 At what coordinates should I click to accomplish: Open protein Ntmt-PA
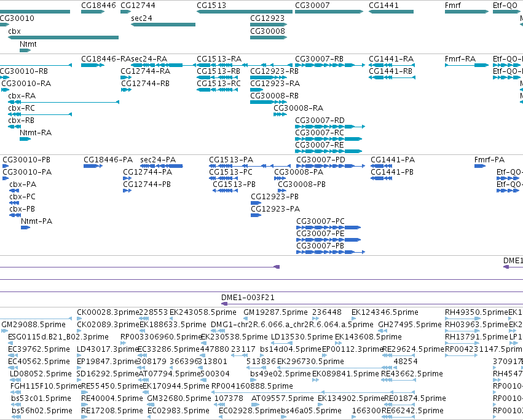coord(37,221)
